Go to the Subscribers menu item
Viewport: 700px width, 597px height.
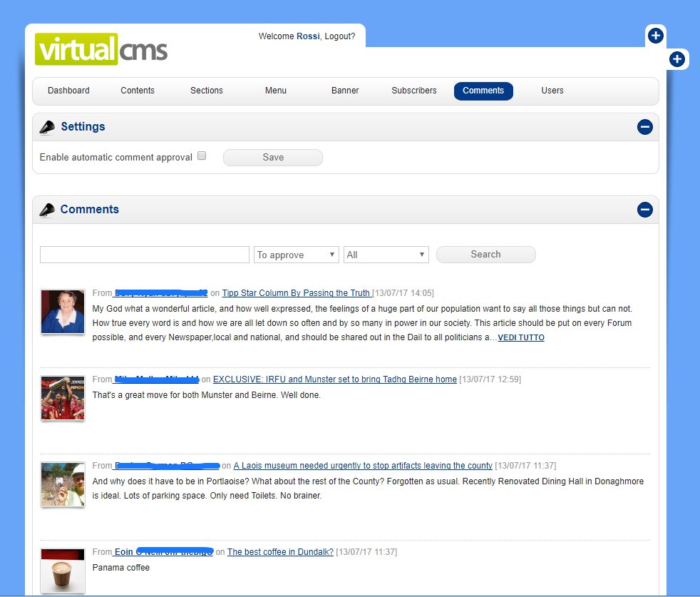(414, 91)
